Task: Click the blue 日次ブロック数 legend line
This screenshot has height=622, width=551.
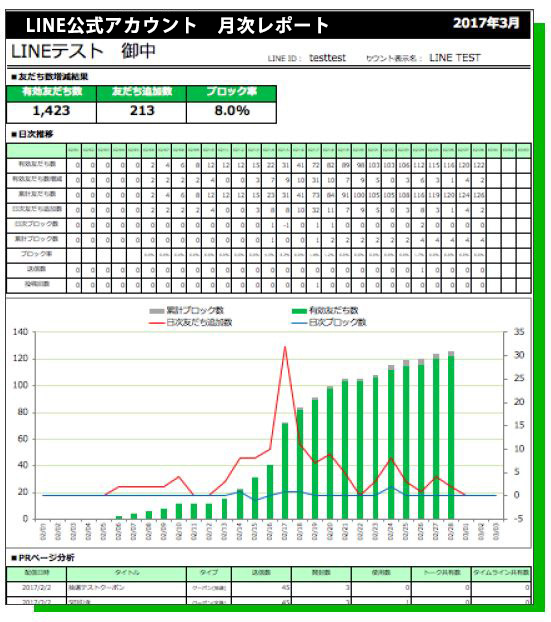Action: coord(299,323)
